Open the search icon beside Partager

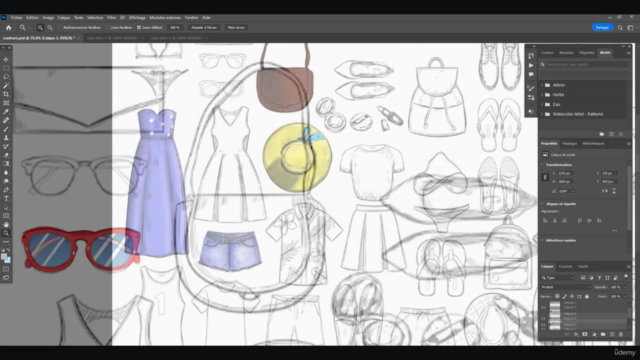coord(620,27)
